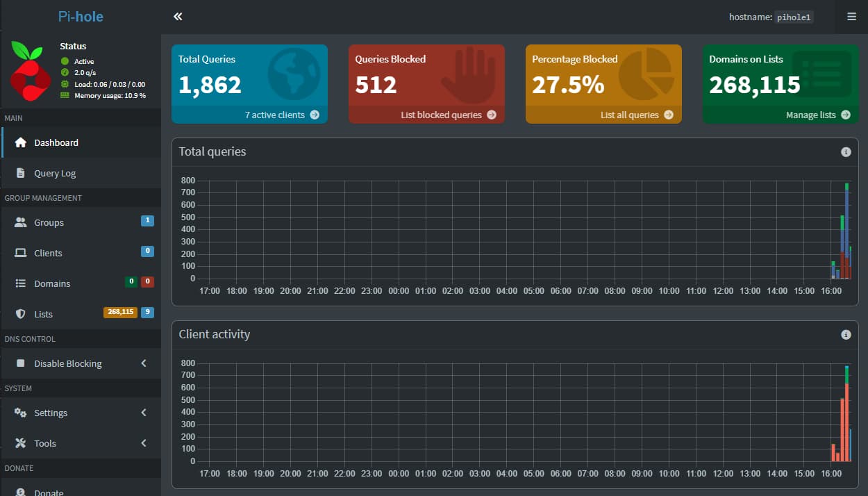Click 'Manage lists' on Domains card

(x=817, y=115)
